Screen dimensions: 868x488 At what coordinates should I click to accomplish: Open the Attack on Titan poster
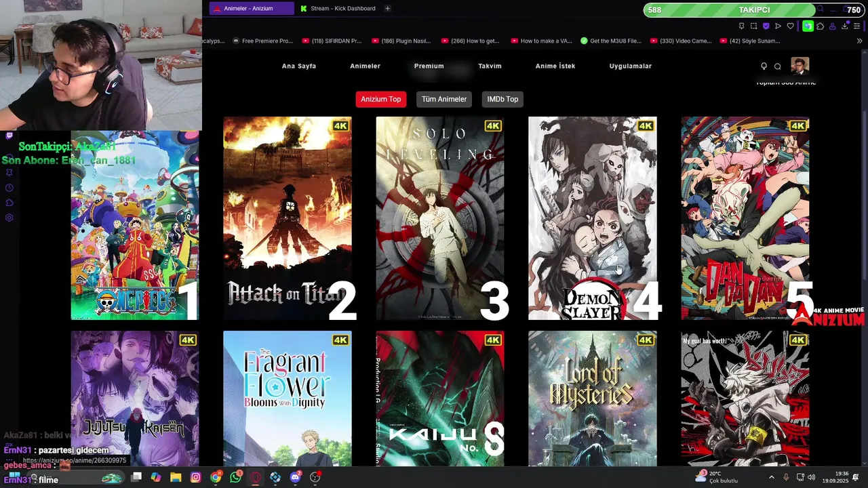click(x=288, y=218)
